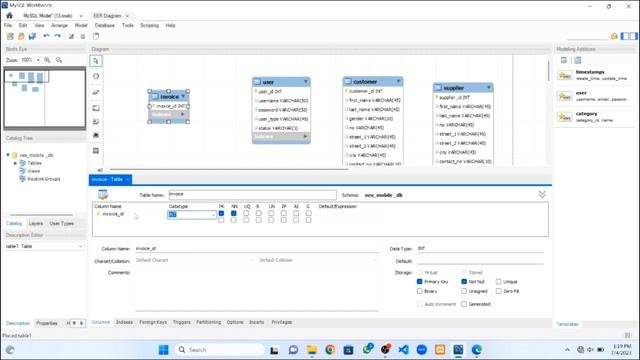
Task: Toggle PK checkbox in invoice_id row
Action: pos(221,213)
